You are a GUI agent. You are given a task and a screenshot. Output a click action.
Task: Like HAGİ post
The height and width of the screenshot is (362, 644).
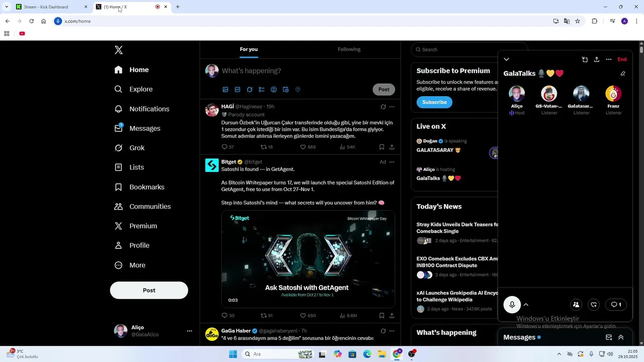click(308, 147)
